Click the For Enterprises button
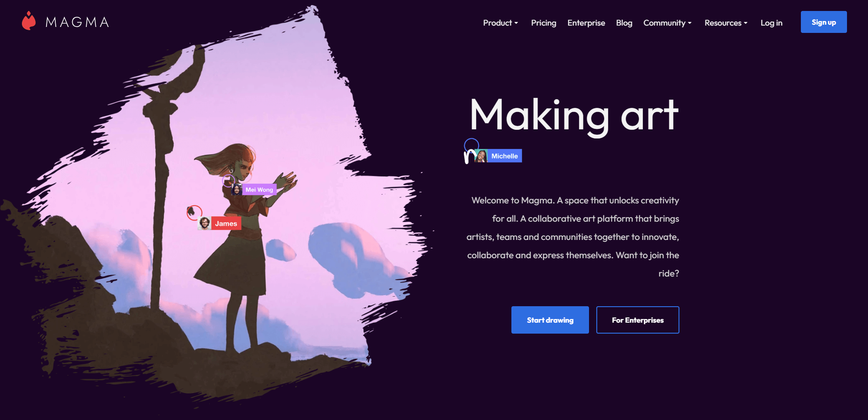 pos(637,320)
